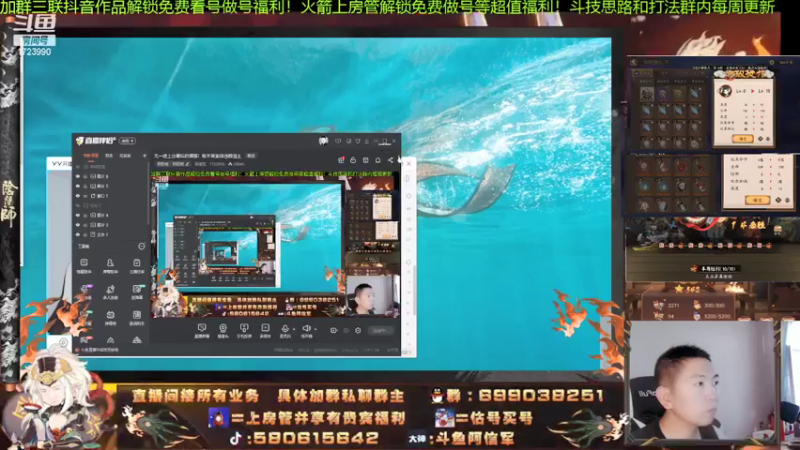This screenshot has height=450, width=800.
Task: Toggle the eye icon for 图片 4
Action: (x=78, y=215)
